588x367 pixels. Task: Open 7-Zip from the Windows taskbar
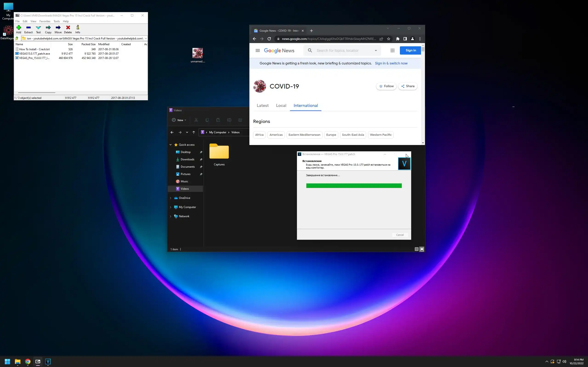pos(38,361)
